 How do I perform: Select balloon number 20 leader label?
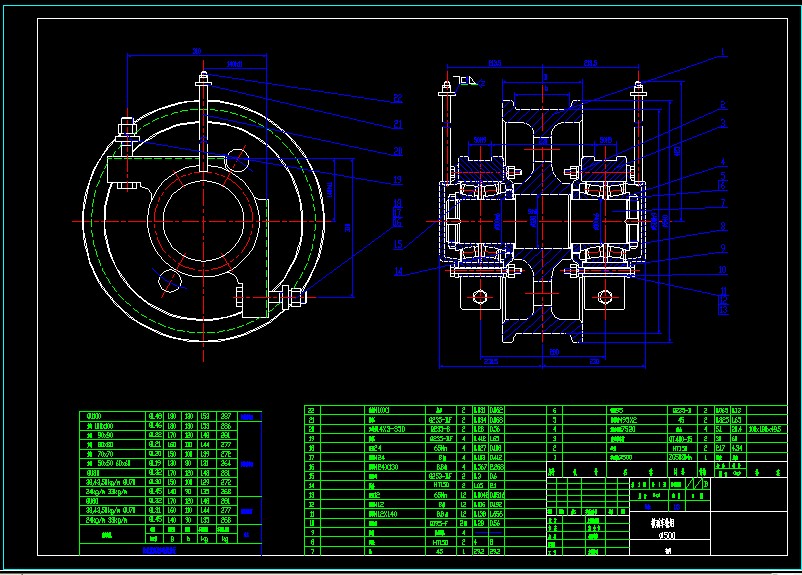[397, 151]
